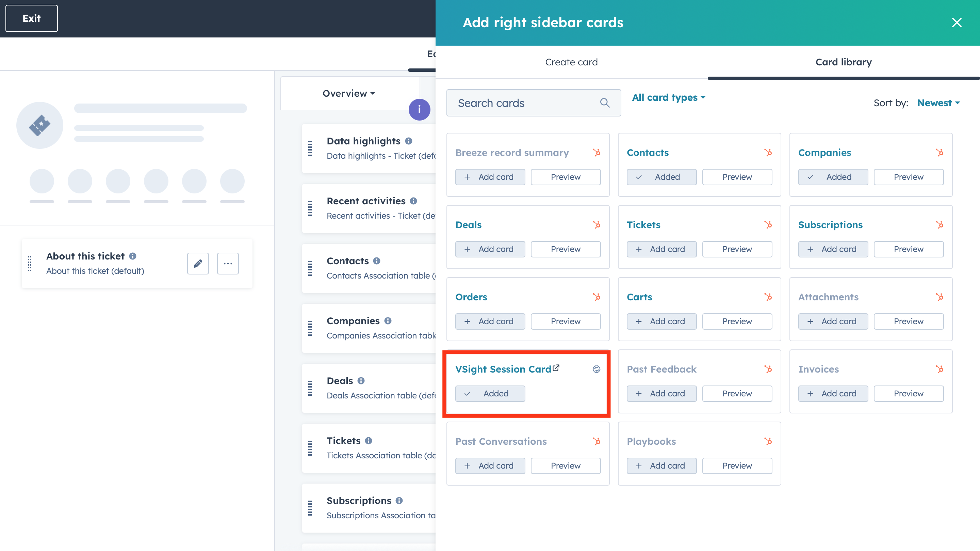Grab the drag handle of Deals association card
This screenshot has width=980, height=551.
(x=310, y=389)
